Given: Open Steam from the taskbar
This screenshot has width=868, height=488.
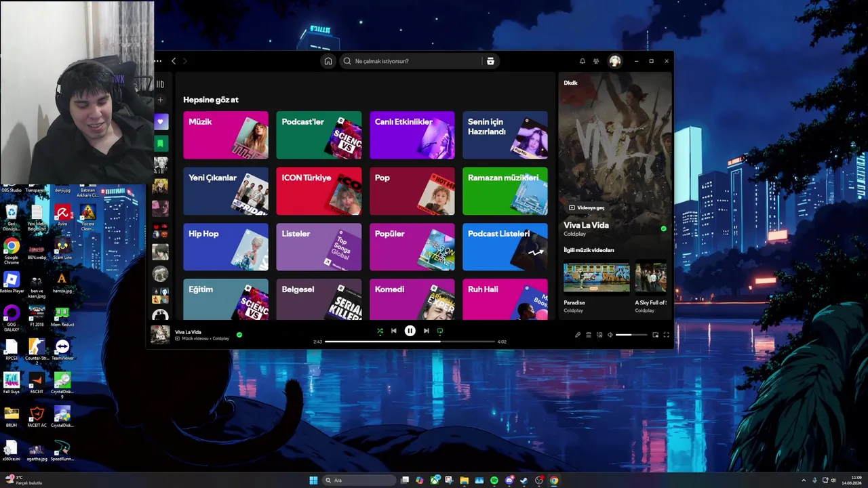Looking at the screenshot, I should click(524, 481).
